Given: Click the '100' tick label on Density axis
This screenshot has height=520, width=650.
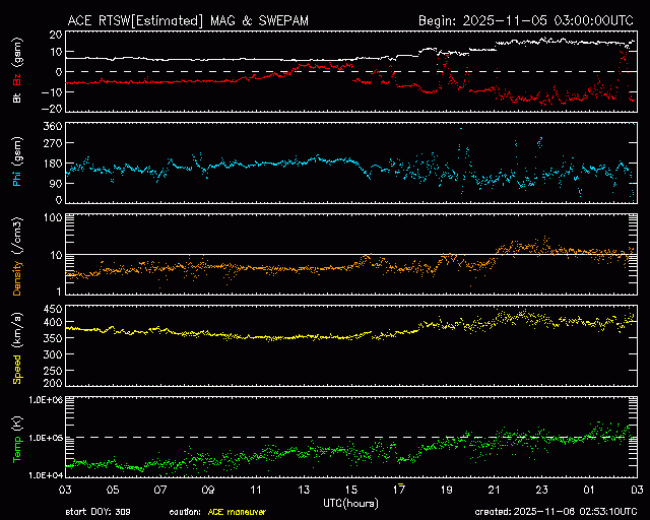Looking at the screenshot, I should point(53,218).
